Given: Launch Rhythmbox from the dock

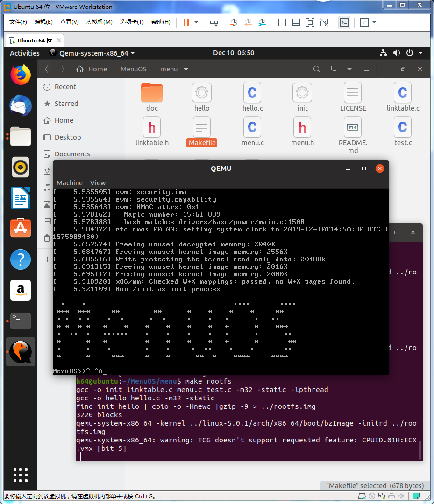Looking at the screenshot, I should pyautogui.click(x=21, y=167).
